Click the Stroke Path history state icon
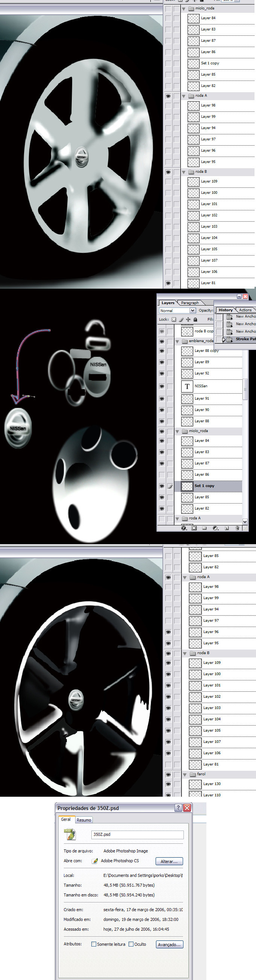This screenshot has width=256, height=980. pyautogui.click(x=229, y=339)
